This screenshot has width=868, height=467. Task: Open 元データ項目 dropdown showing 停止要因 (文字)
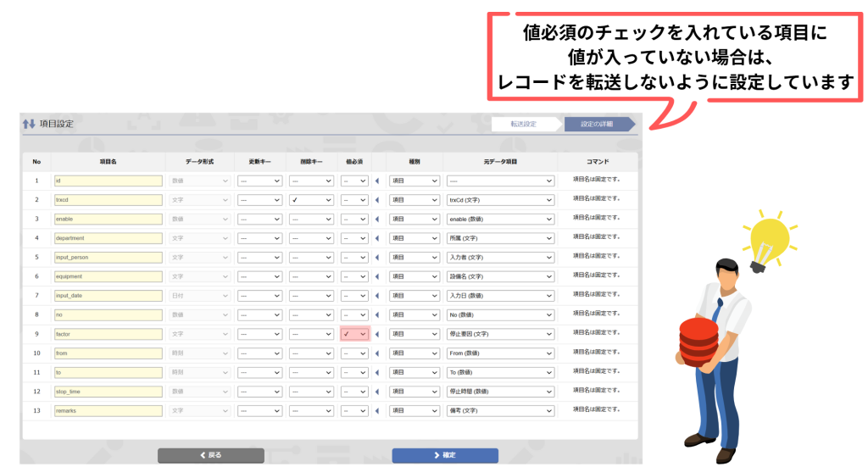point(500,334)
